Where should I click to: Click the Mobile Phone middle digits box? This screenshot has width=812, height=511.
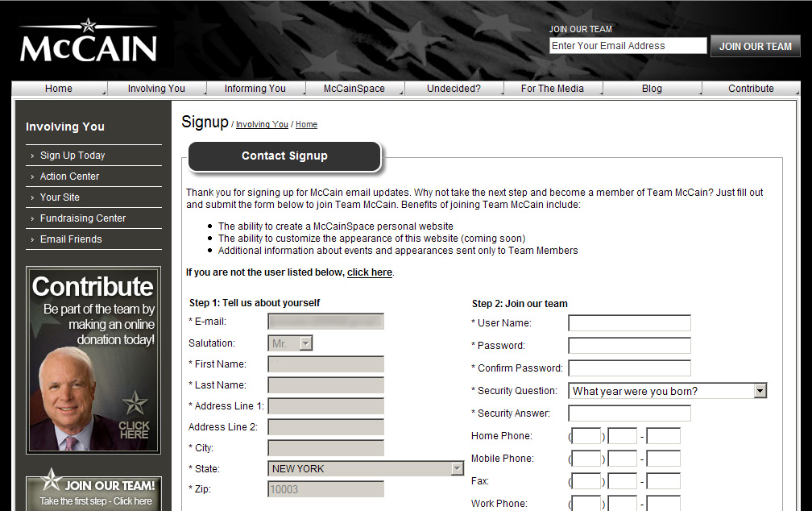coord(623,458)
